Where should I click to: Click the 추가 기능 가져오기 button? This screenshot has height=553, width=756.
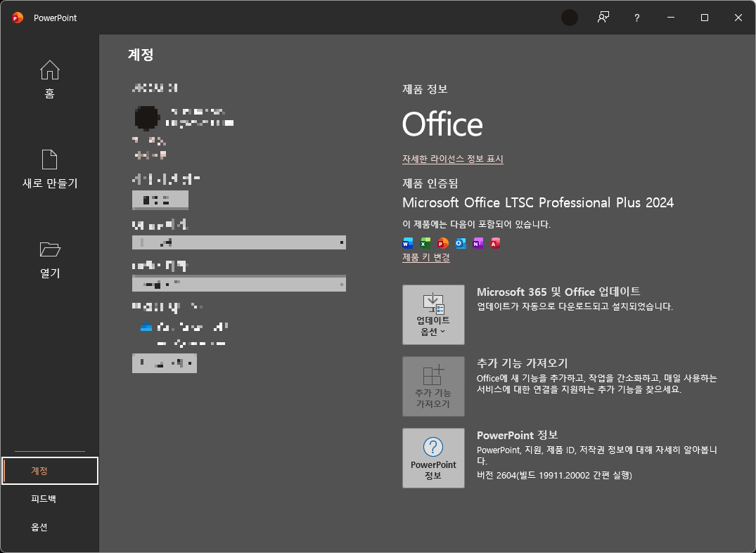[x=433, y=386]
